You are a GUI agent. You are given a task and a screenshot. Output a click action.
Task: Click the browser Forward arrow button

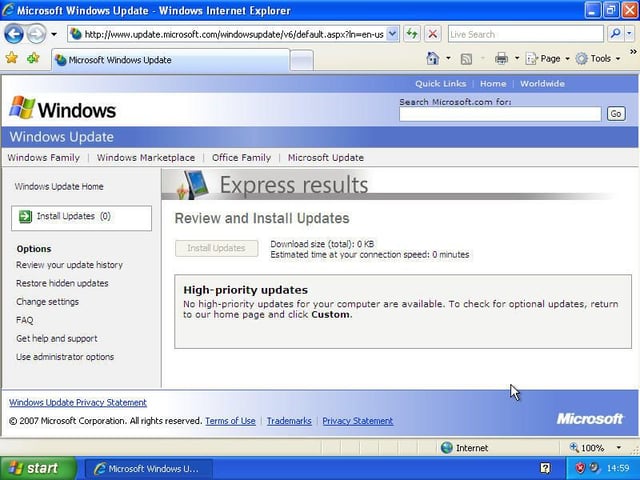36,34
